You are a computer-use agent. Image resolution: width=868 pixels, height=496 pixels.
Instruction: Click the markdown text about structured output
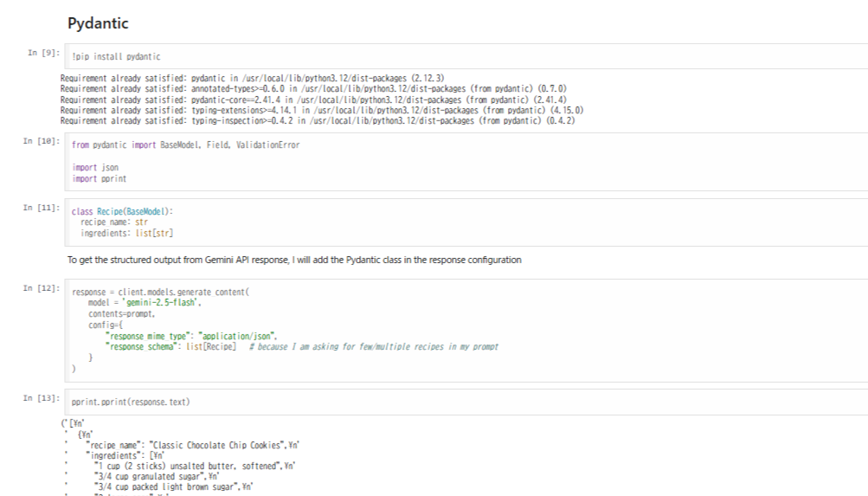coord(294,260)
